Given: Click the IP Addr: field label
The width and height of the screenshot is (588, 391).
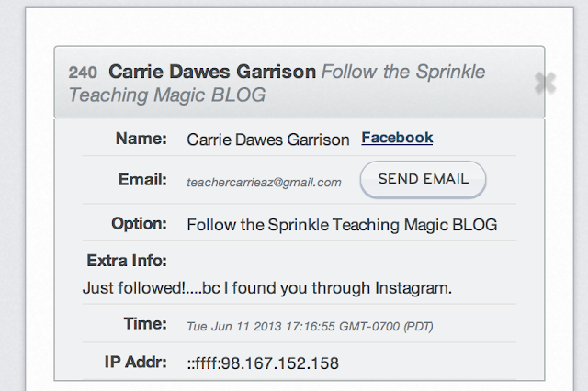Looking at the screenshot, I should pyautogui.click(x=137, y=363).
